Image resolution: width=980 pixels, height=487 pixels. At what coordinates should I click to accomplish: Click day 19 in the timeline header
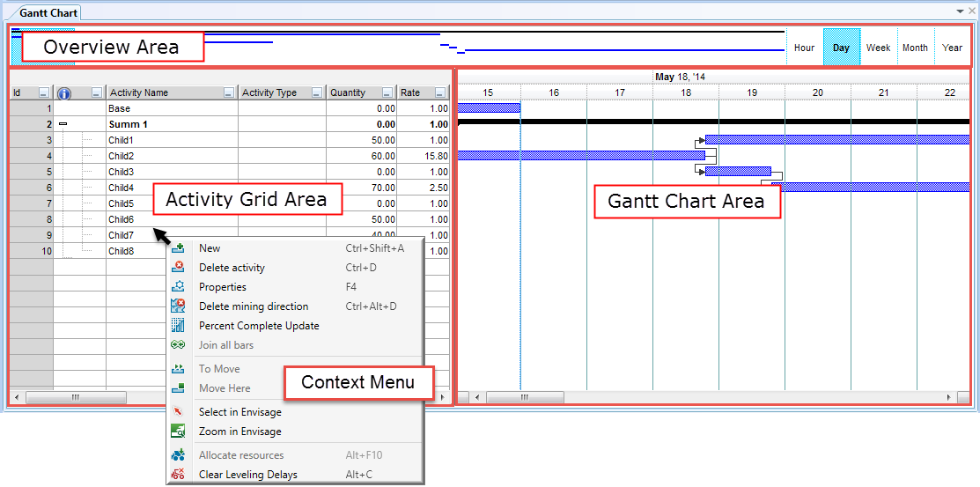[x=752, y=92]
